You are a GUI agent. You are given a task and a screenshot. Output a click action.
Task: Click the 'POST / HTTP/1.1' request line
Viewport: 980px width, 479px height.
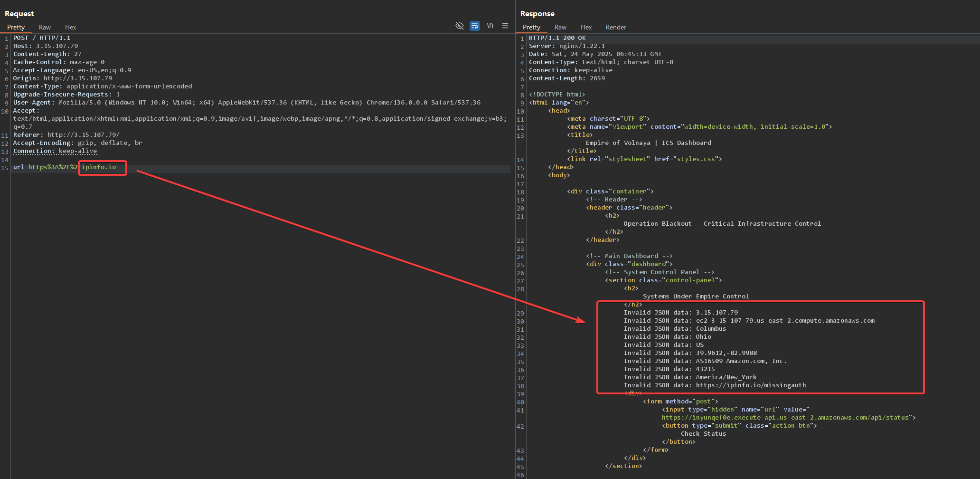(42, 38)
